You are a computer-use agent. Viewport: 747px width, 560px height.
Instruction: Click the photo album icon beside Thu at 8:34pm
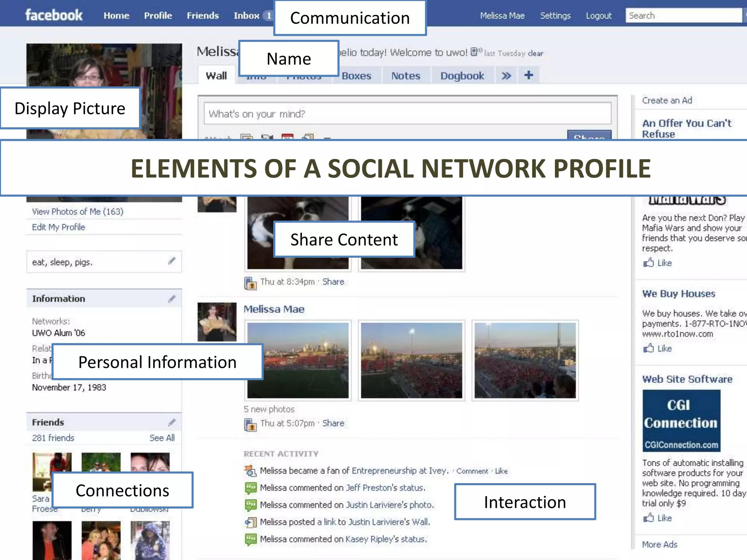coord(250,283)
